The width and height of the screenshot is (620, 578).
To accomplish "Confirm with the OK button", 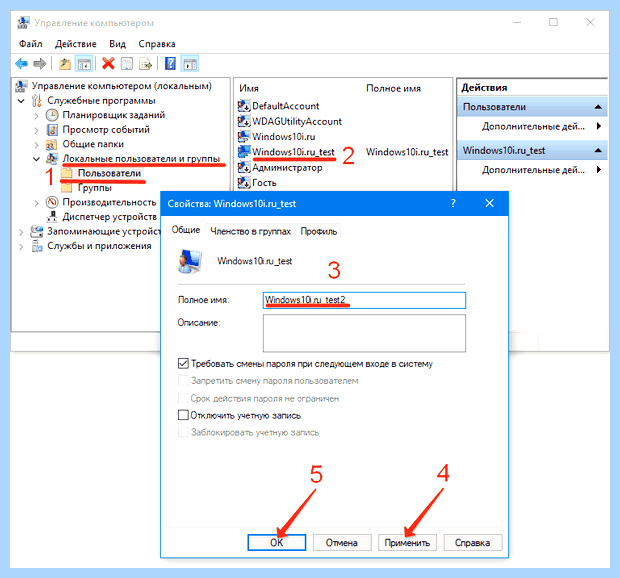I will [x=276, y=542].
